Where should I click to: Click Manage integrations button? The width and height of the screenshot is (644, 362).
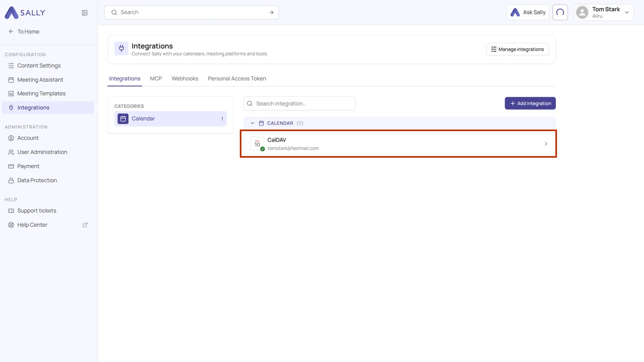click(517, 49)
